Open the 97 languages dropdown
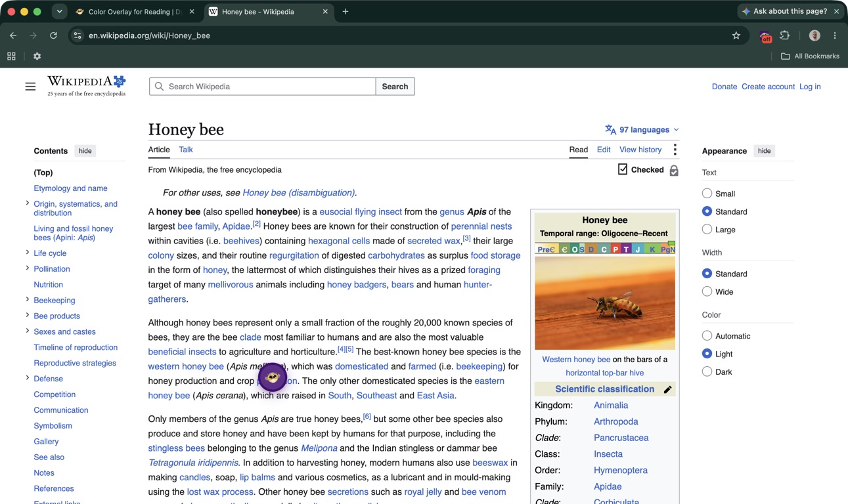This screenshot has height=504, width=848. pyautogui.click(x=642, y=130)
